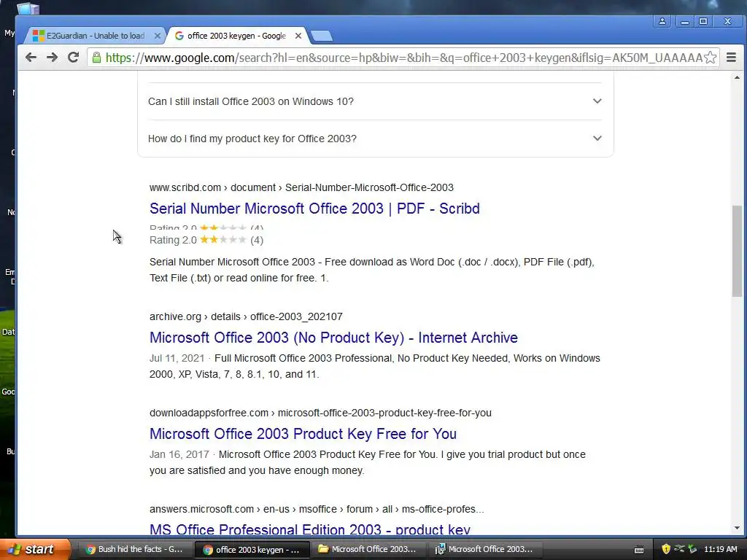Go back with the browser back arrow
This screenshot has width=747, height=560.
[31, 58]
